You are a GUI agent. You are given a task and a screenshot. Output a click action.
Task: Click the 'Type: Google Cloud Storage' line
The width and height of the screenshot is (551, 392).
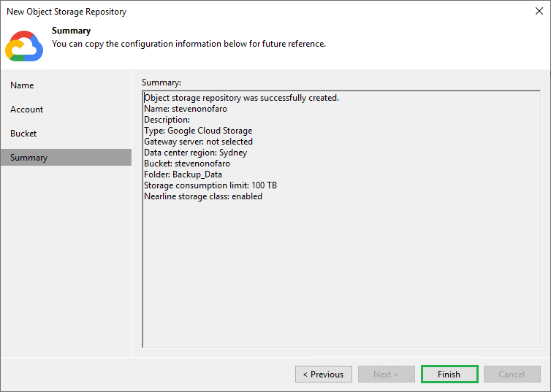198,131
